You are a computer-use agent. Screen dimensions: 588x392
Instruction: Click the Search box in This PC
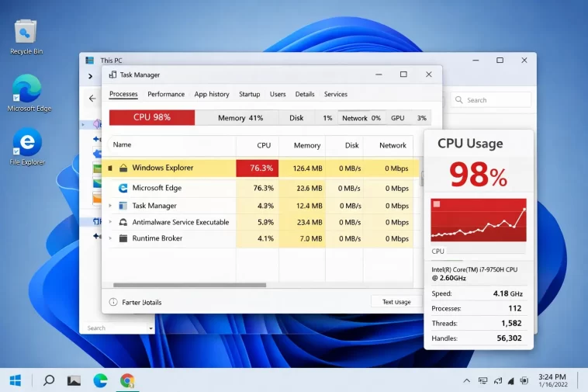(491, 100)
